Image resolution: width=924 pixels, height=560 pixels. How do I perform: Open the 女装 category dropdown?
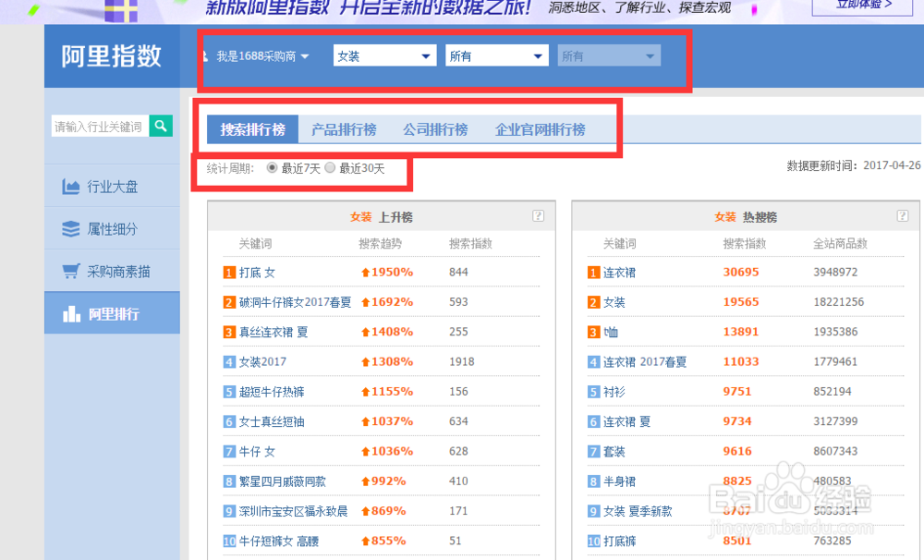pos(384,56)
